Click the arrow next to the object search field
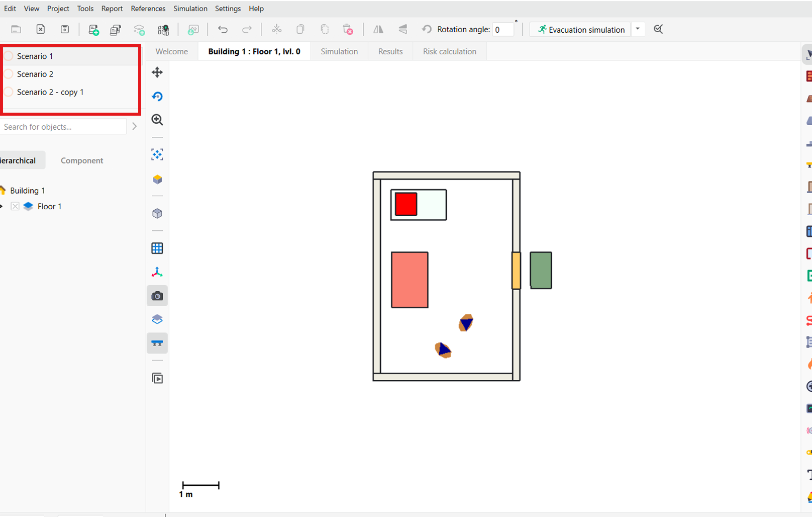Image resolution: width=812 pixels, height=517 pixels. point(134,127)
